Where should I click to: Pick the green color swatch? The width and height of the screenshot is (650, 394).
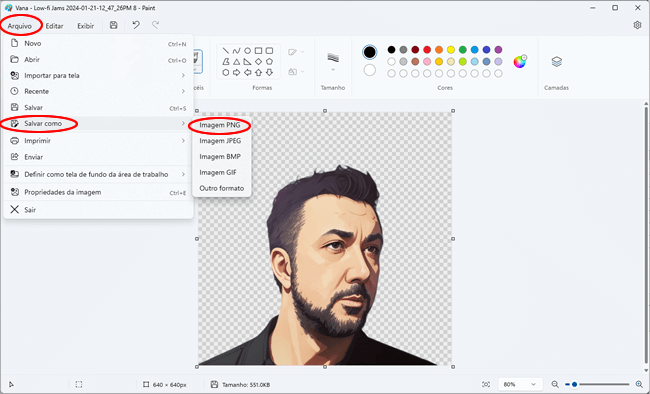point(463,50)
